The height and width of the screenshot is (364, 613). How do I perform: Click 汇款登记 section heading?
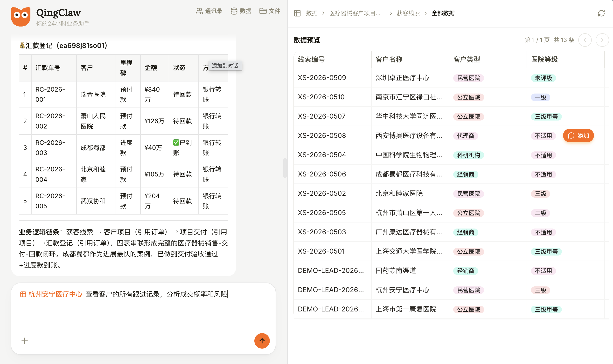coord(63,46)
